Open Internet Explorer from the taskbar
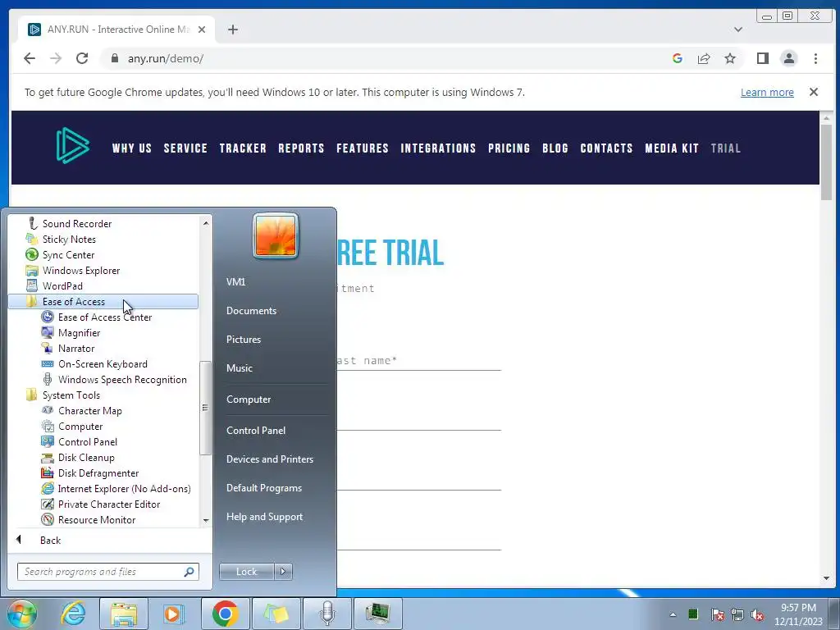The width and height of the screenshot is (840, 630). point(73,614)
